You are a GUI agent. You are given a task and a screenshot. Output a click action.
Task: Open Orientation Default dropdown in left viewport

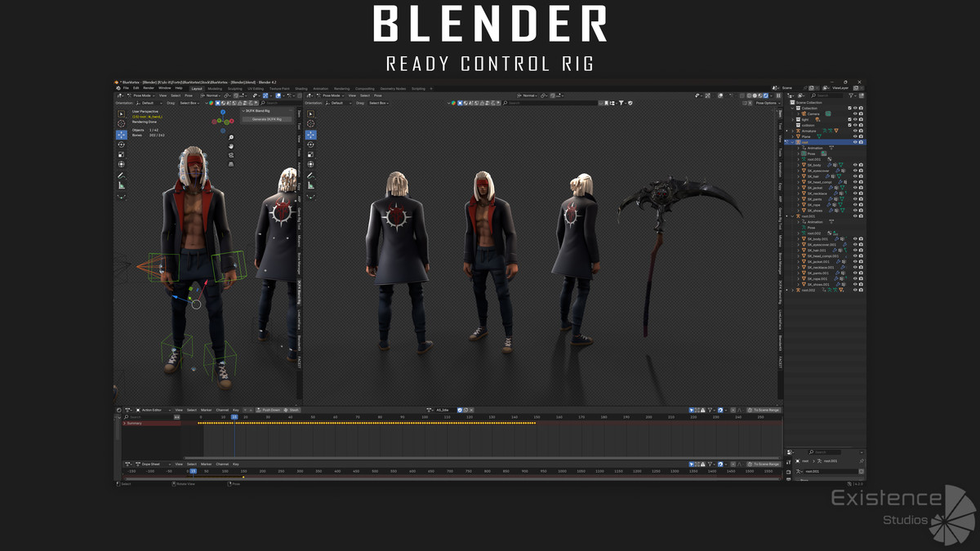[148, 103]
